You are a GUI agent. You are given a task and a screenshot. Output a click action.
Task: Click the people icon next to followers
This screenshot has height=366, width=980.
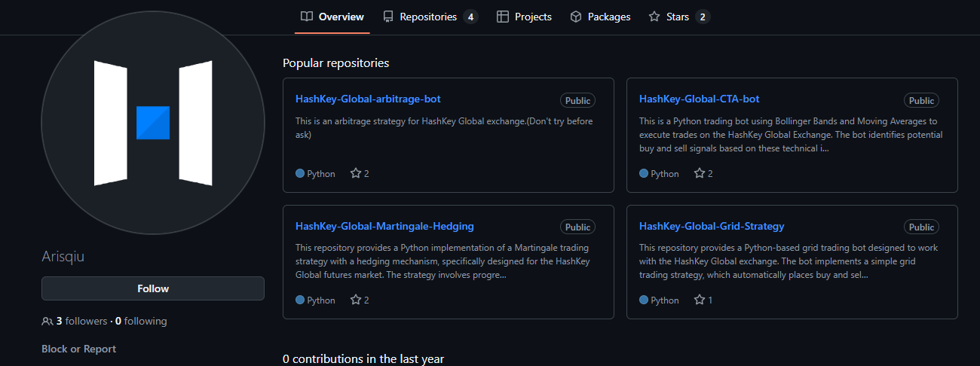(x=47, y=321)
